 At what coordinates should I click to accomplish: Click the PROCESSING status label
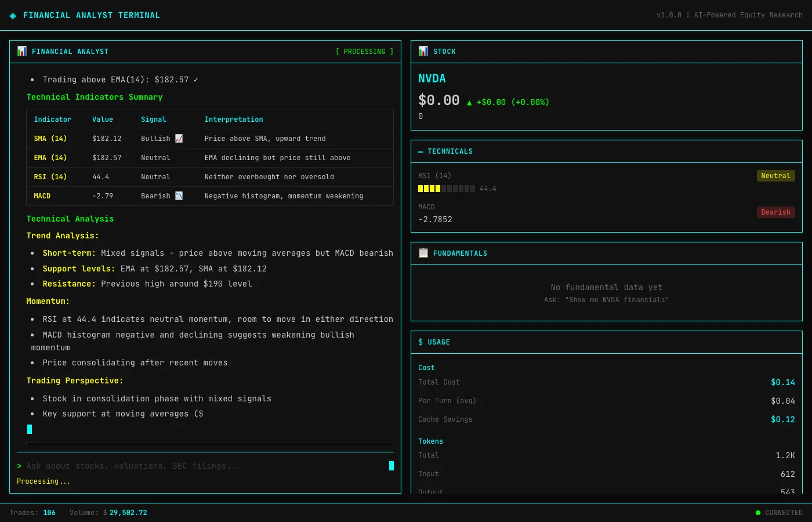364,52
